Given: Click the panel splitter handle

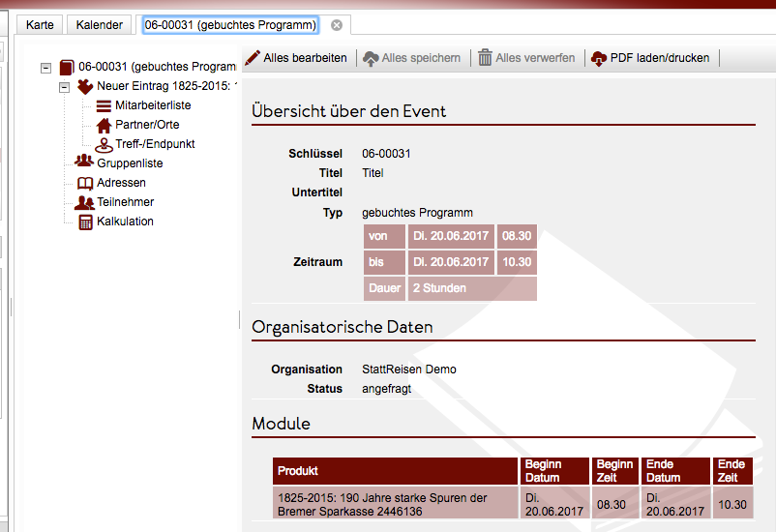Looking at the screenshot, I should (x=240, y=318).
